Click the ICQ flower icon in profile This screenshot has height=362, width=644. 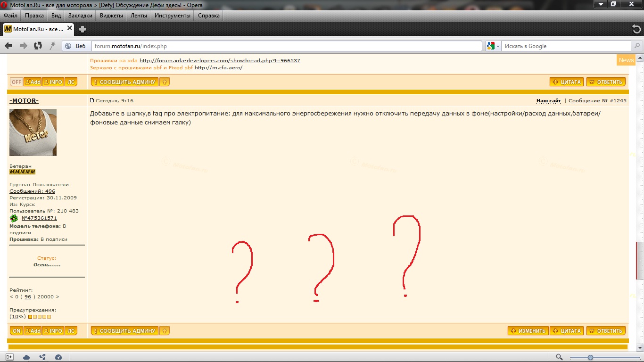[14, 218]
